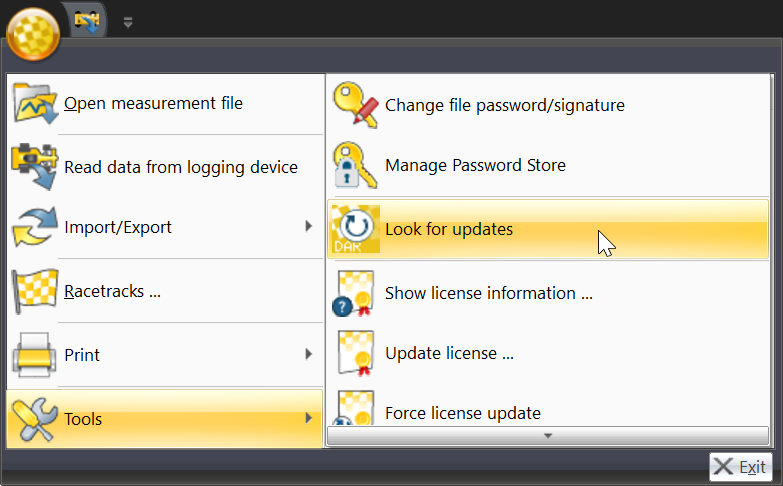
Task: Click the quick access read-from-logger icon
Action: point(87,21)
